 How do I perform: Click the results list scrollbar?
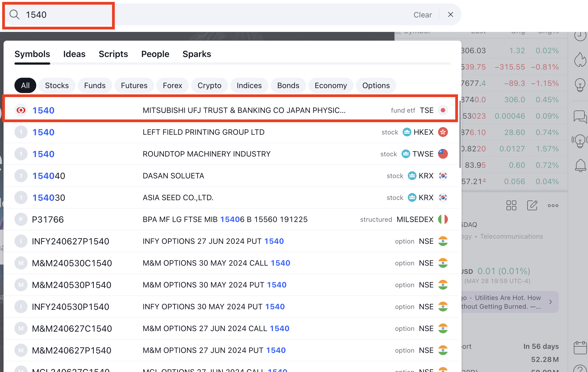click(460, 134)
